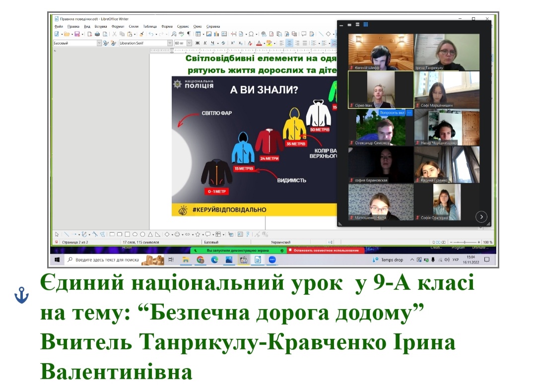Viewport: 536px width, 392px height.
Task: Expand the paragraph style Базовый dropdown
Action: (x=99, y=43)
